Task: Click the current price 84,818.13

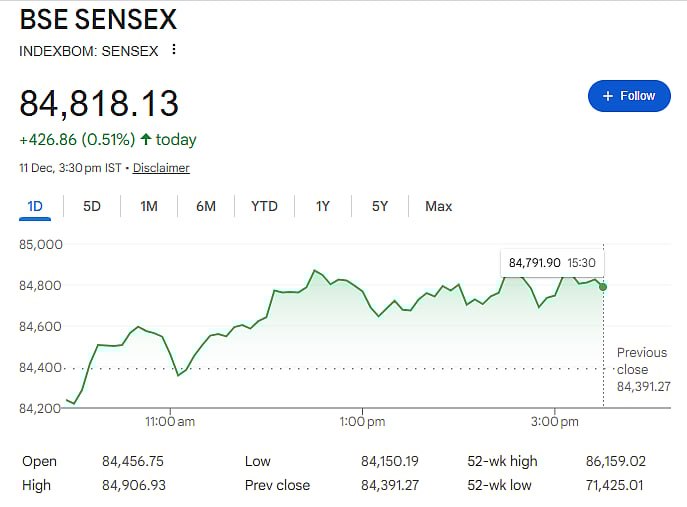Action: tap(99, 103)
